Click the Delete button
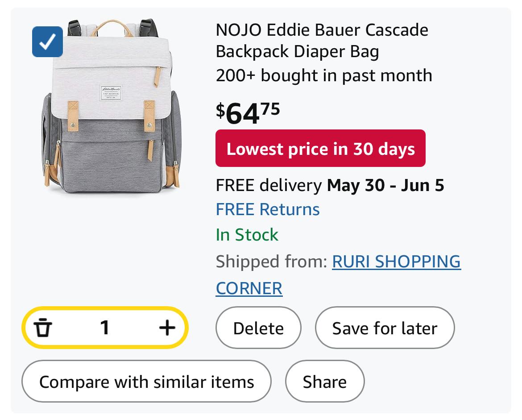522x420 pixels. pos(258,328)
